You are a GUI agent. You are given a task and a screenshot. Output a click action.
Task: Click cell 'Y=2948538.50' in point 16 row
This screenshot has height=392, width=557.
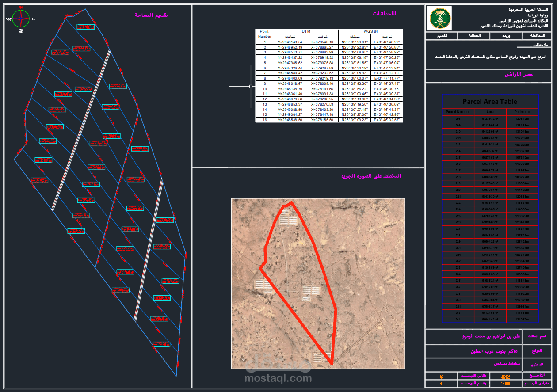point(290,120)
